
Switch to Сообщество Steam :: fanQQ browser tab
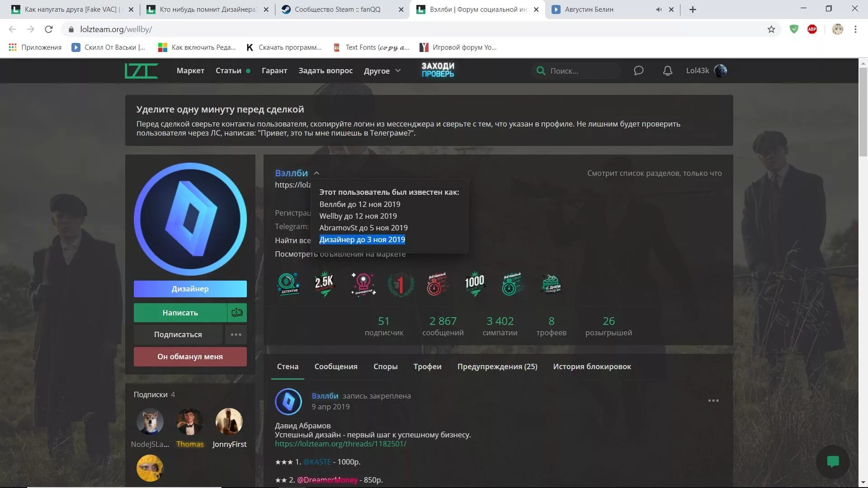click(341, 9)
